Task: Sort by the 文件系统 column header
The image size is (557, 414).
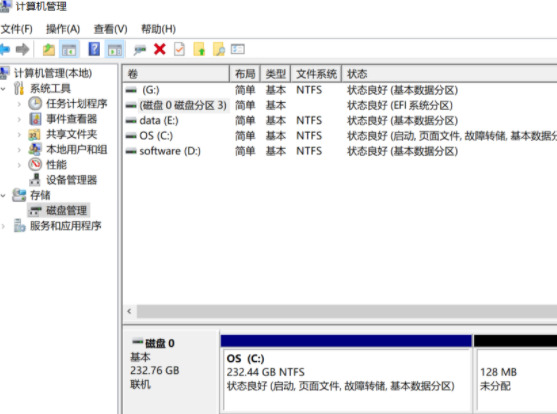Action: click(316, 74)
